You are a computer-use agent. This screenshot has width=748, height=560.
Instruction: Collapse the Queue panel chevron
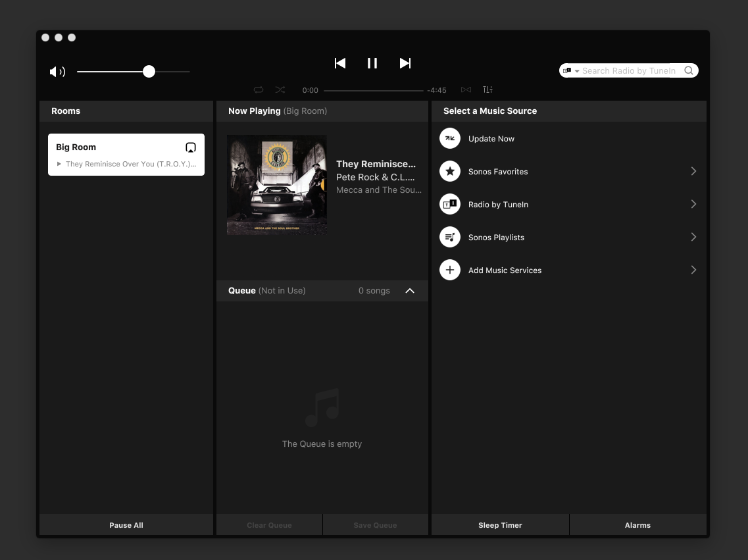coord(410,290)
